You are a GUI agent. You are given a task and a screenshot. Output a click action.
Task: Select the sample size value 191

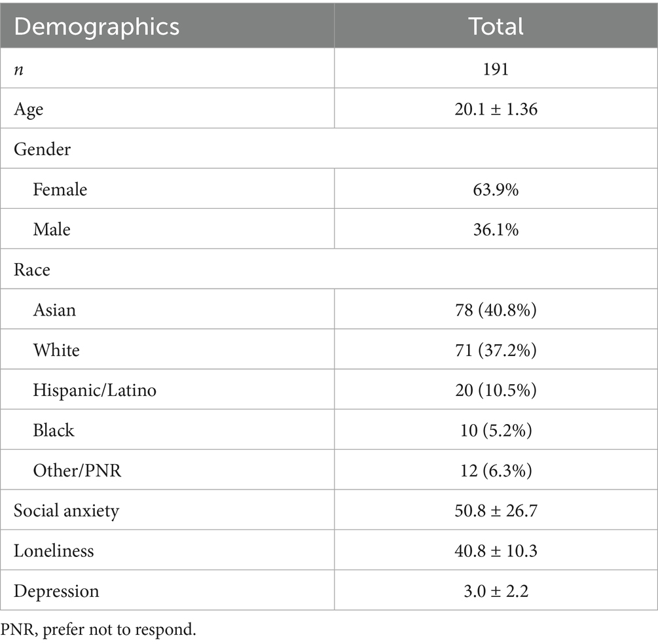[496, 69]
